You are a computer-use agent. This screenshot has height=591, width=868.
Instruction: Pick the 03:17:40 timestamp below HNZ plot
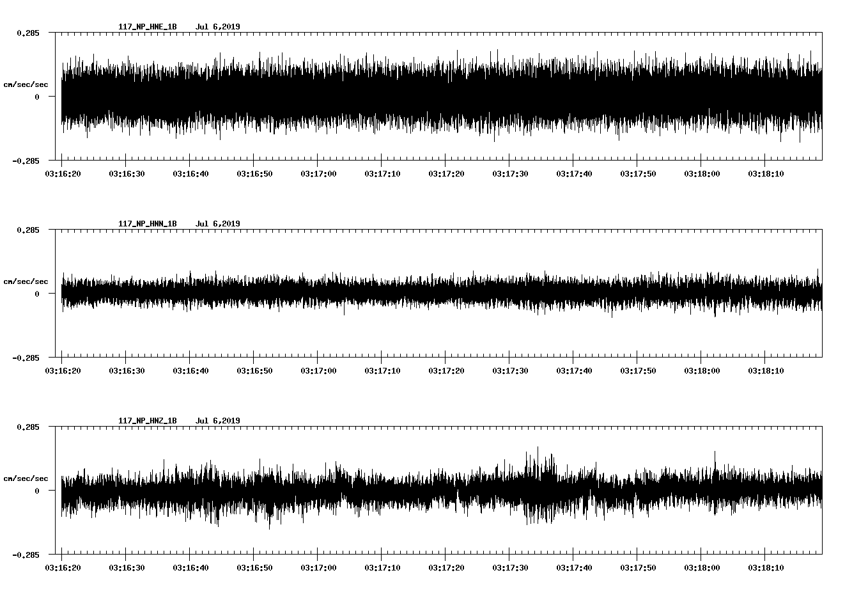(574, 567)
